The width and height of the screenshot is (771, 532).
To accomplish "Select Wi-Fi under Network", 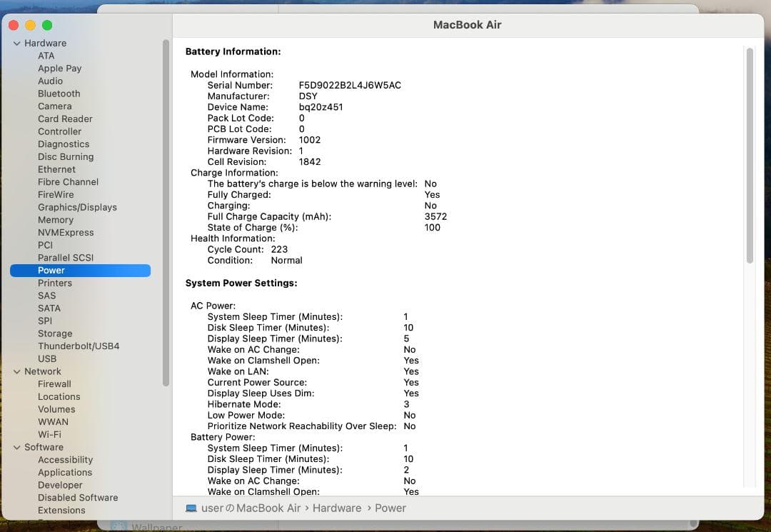I will (49, 435).
